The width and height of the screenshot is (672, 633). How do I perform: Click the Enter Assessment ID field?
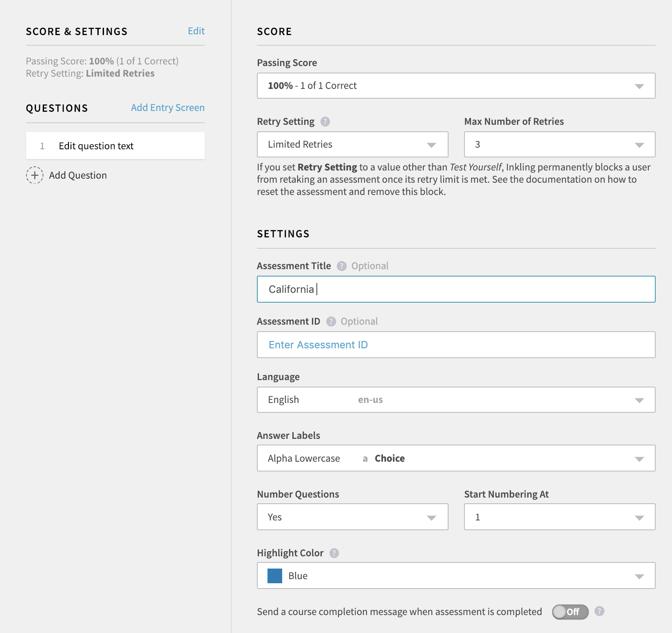point(456,345)
